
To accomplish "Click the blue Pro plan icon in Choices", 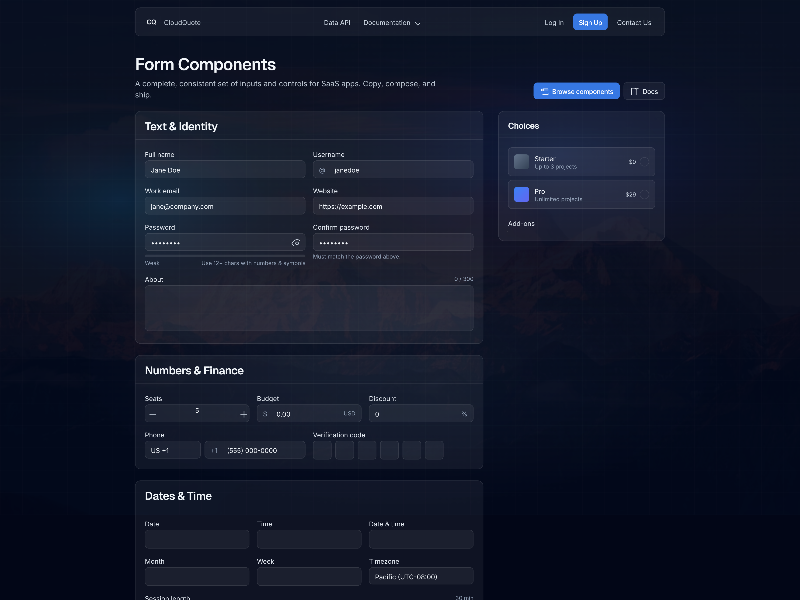I will (521, 194).
